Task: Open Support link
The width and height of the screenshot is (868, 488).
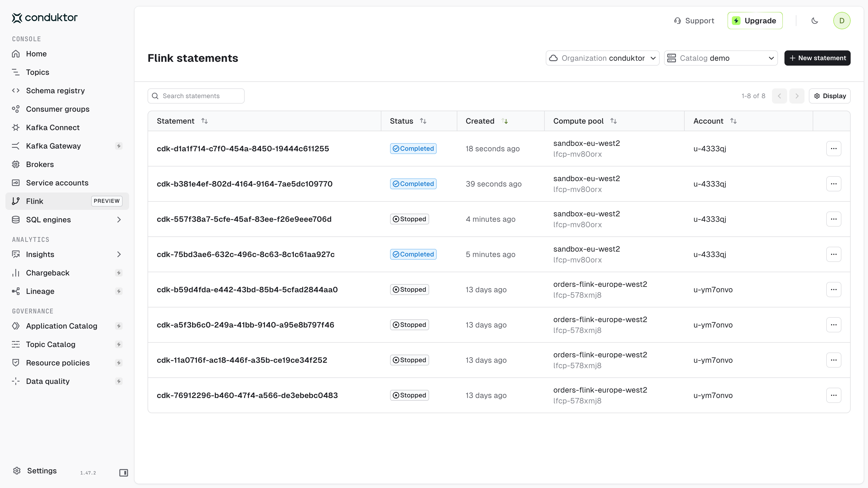Action: [694, 21]
